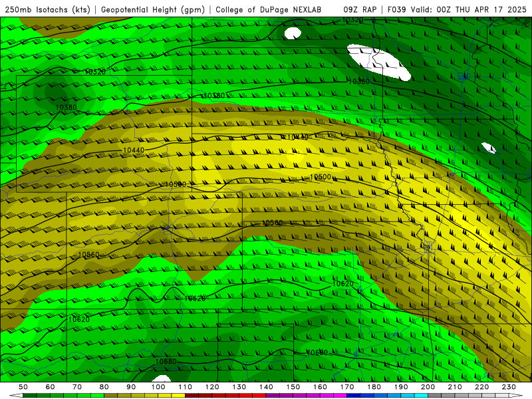
Task: Click the "College of DuPage NEXLAB" header text
Action: tap(268, 10)
